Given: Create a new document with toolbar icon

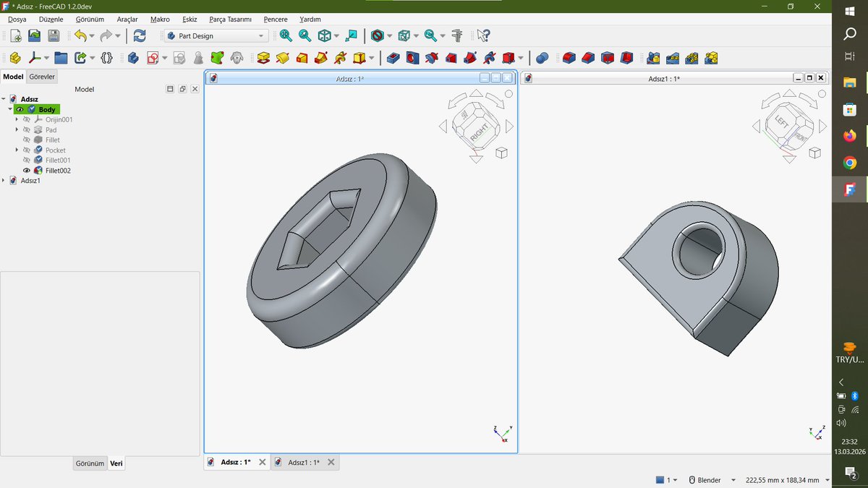Looking at the screenshot, I should coord(16,35).
